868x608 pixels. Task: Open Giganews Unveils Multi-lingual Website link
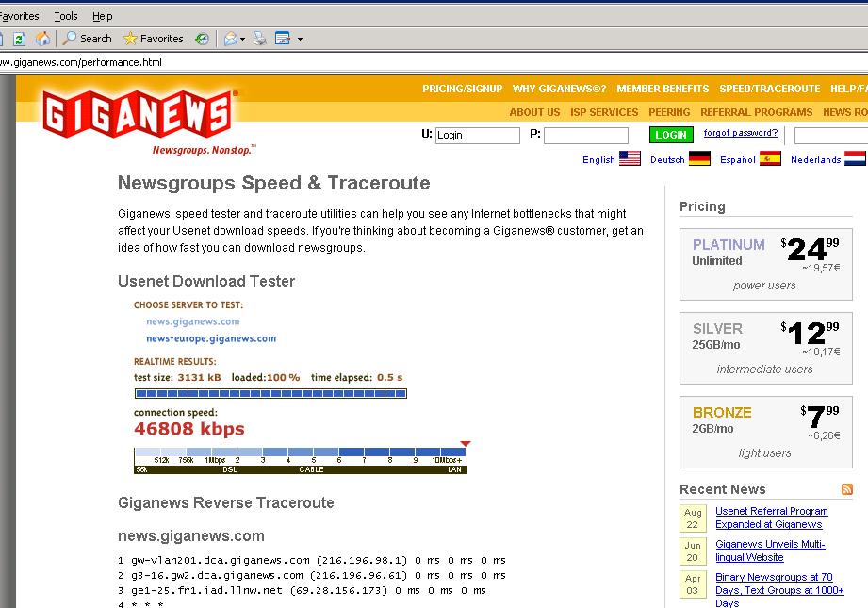coord(770,550)
